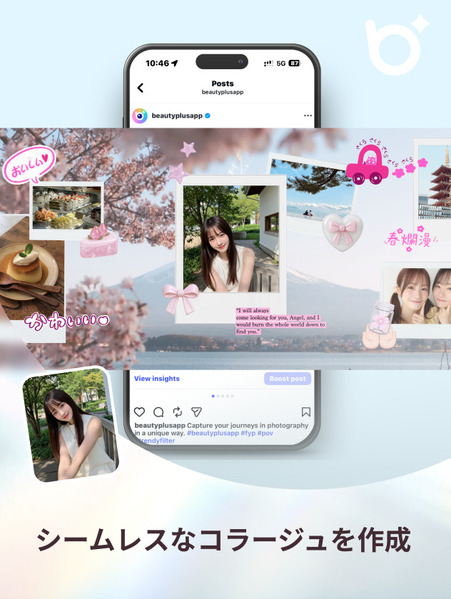
Task: Open comments with speech bubble icon
Action: tap(158, 412)
